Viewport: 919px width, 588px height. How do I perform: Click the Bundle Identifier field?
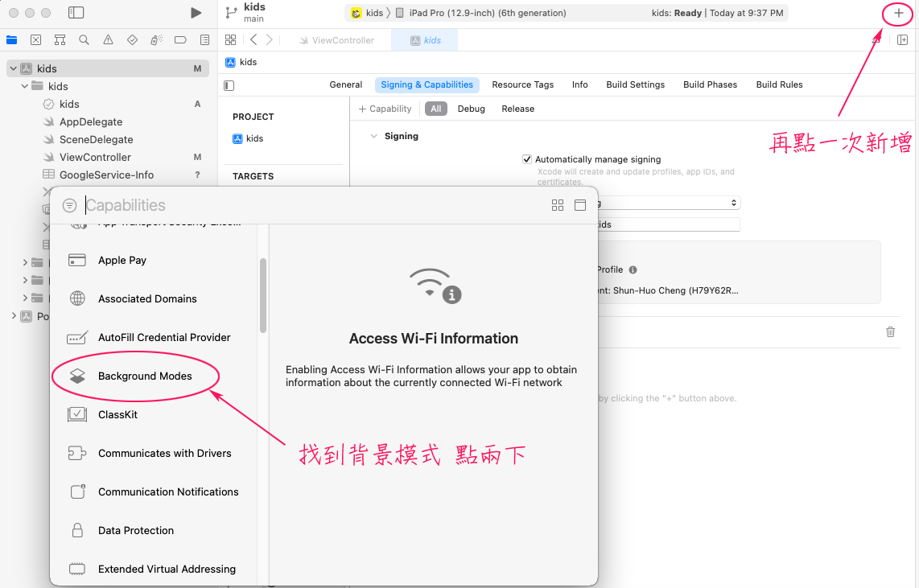(x=668, y=225)
